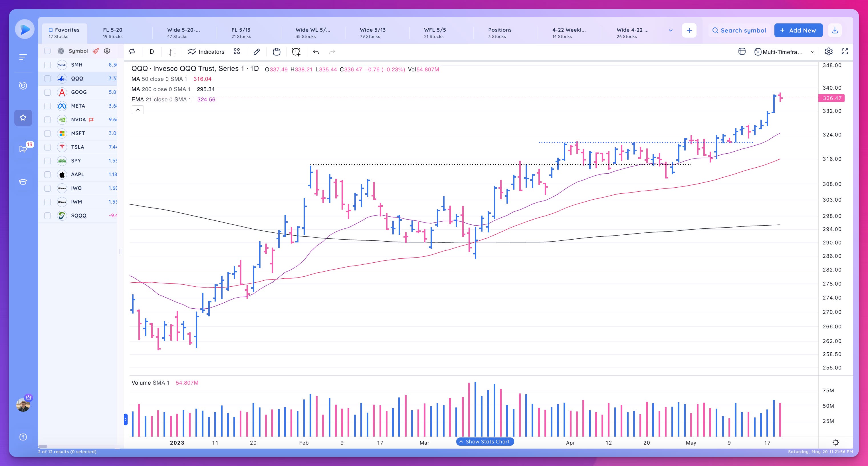Open watchlist column settings gear
Viewport: 868px width, 466px height.
[107, 51]
